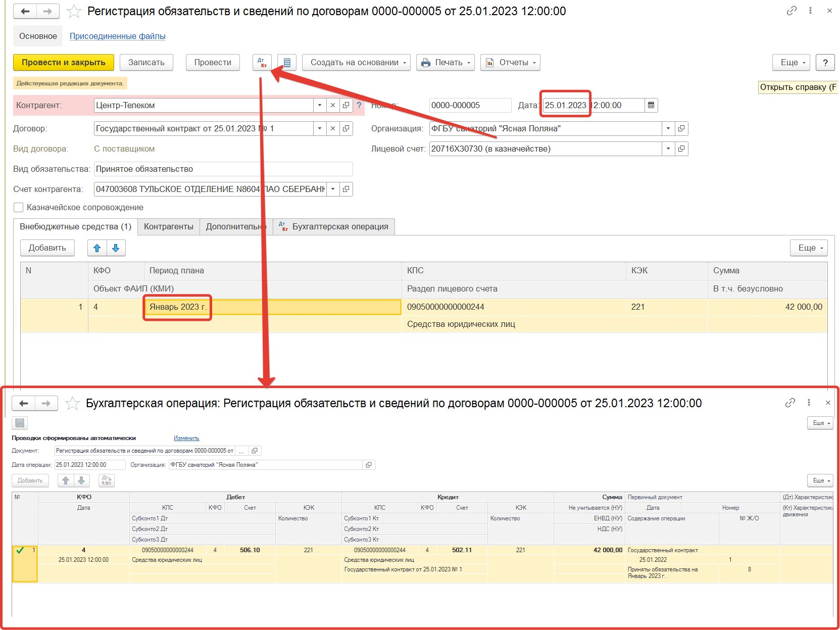Image resolution: width=840 pixels, height=630 pixels.
Task: Copy link to document using chain icon
Action: tap(791, 11)
